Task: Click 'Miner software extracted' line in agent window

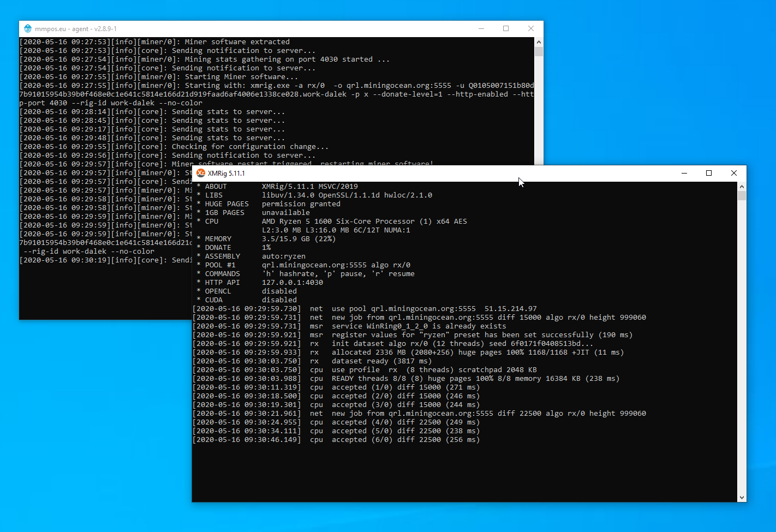Action: 154,41
